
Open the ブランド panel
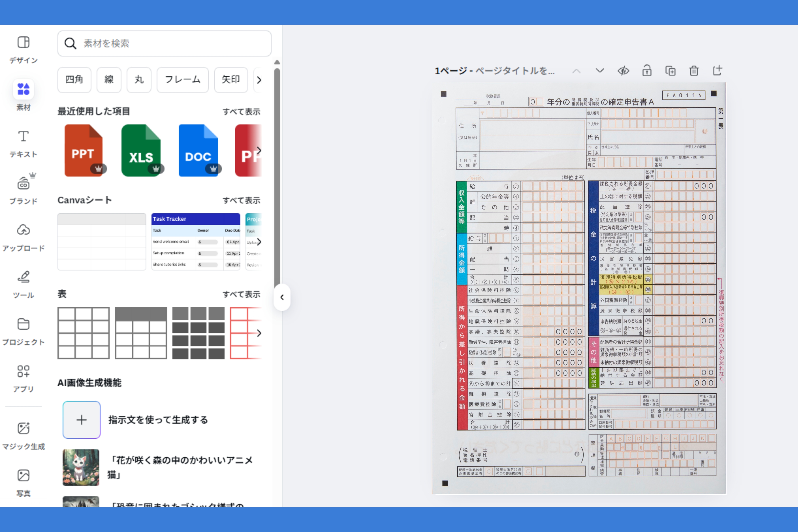23,189
